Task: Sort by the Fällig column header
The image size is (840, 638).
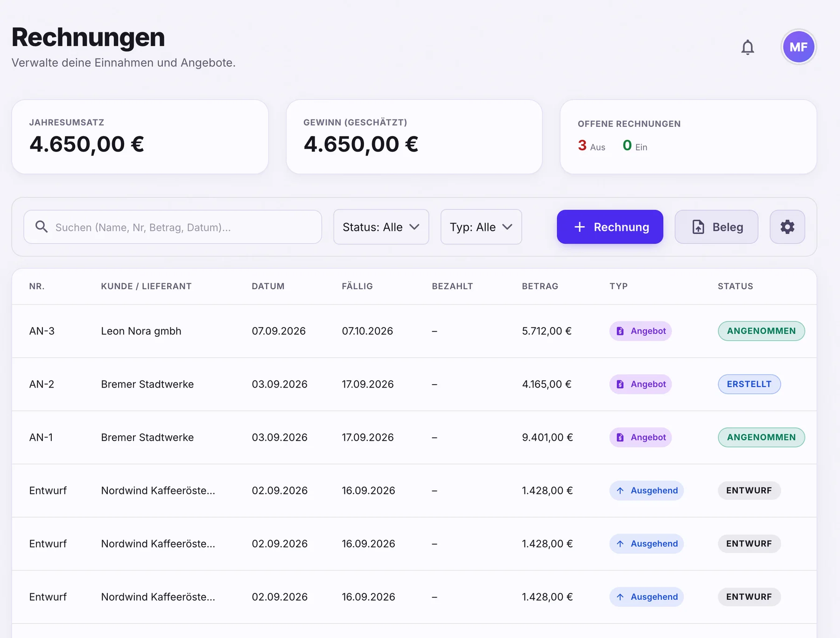Action: click(357, 286)
